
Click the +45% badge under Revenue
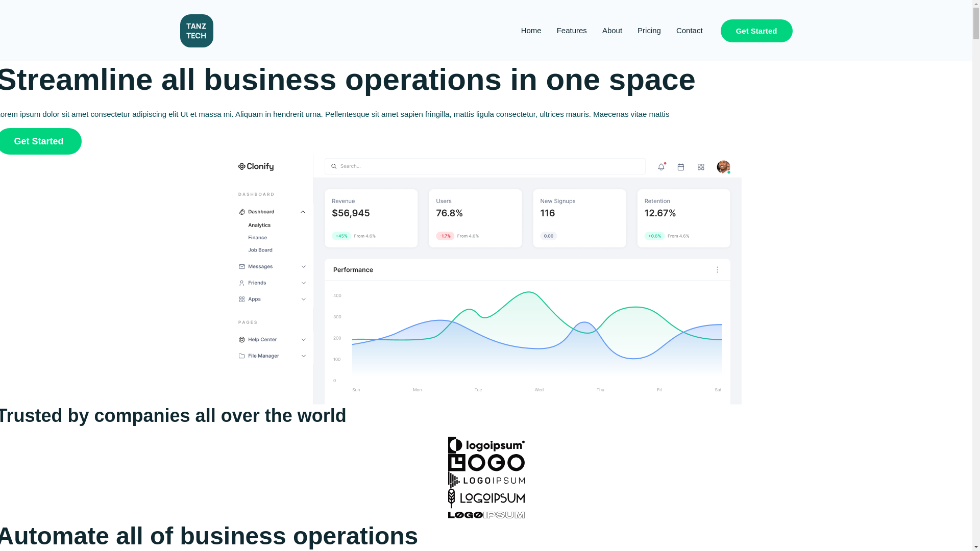[341, 236]
